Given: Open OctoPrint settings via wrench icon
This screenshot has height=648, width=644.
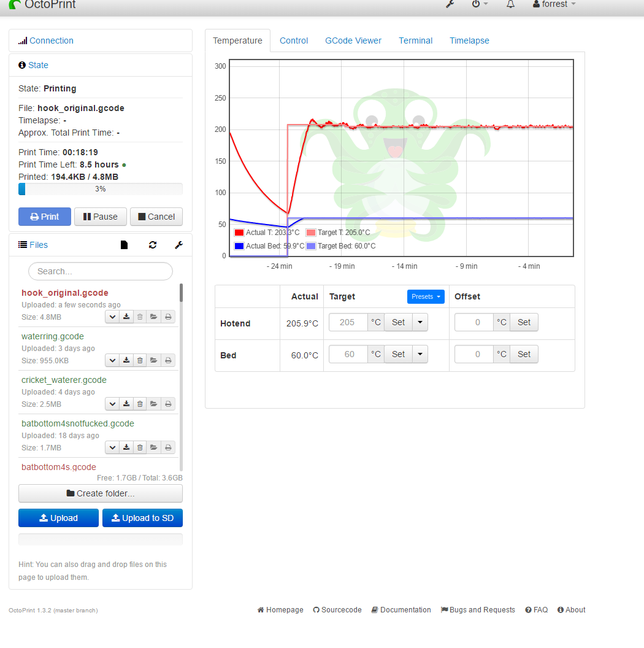Looking at the screenshot, I should point(450,4).
